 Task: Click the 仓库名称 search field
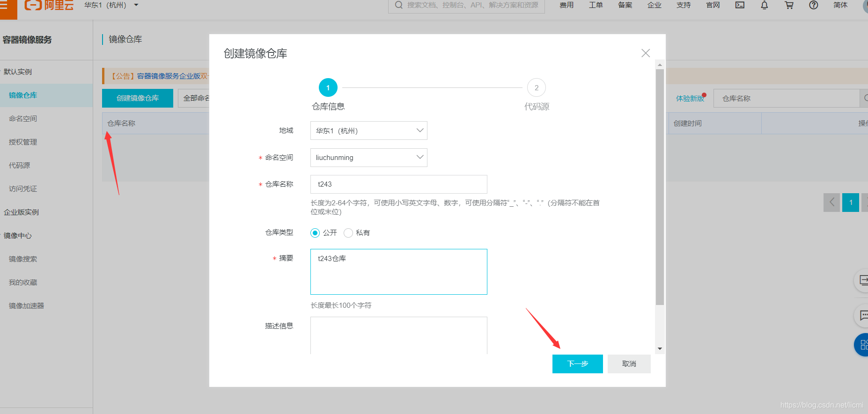787,98
